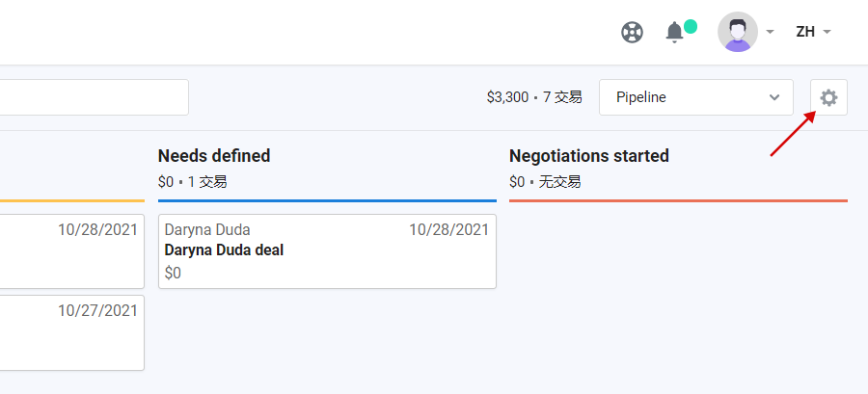This screenshot has width=868, height=394.
Task: Click the user avatar picture
Action: tap(738, 32)
